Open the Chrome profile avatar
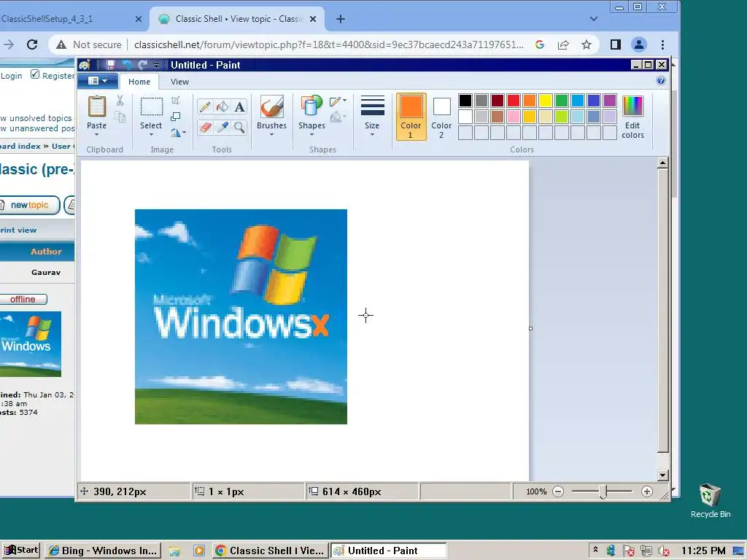 [638, 44]
